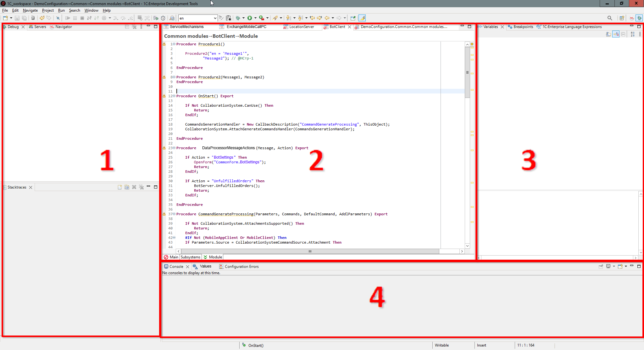This screenshot has height=350, width=644.
Task: Expand the Run button dropdown arrow
Action: click(x=255, y=18)
